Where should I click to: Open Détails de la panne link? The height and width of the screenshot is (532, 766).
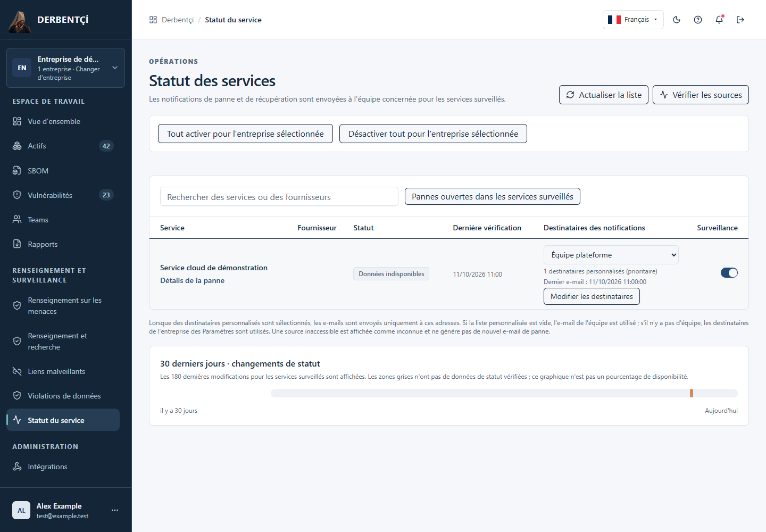coord(193,280)
